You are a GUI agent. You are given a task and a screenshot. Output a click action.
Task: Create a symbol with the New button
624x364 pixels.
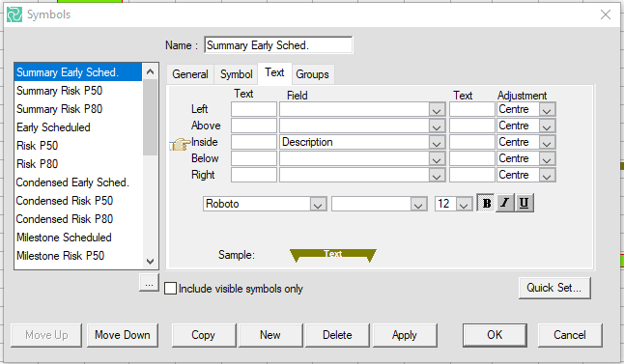pyautogui.click(x=270, y=335)
